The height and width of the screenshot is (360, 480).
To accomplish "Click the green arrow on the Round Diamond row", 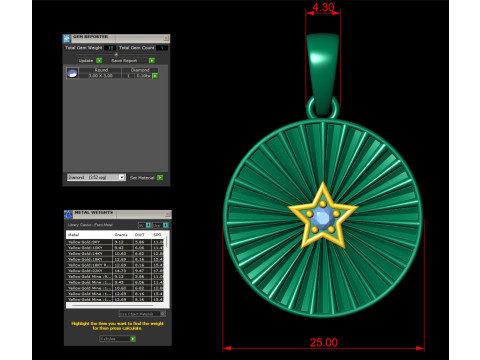I will point(155,76).
